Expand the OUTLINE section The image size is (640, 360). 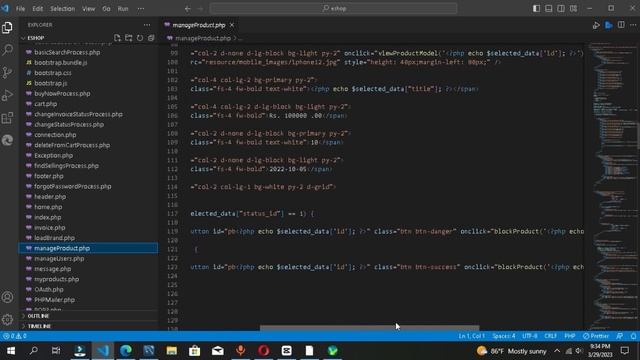click(x=38, y=316)
